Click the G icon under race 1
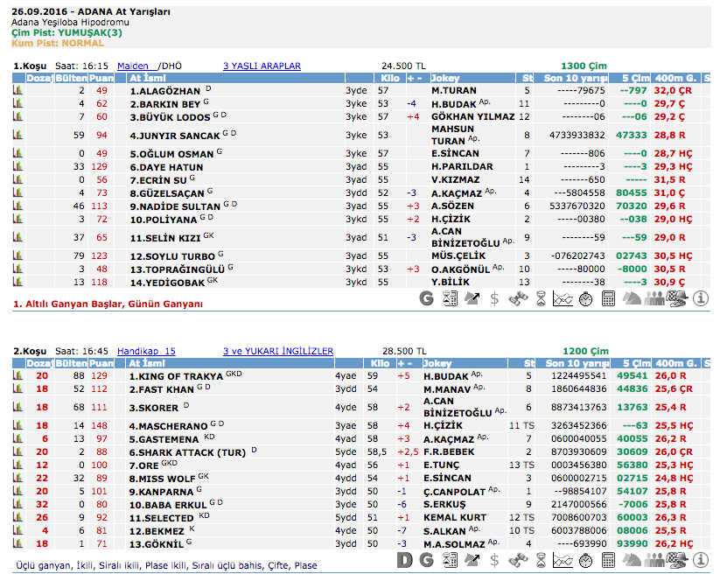Image resolution: width=727 pixels, height=588 pixels. [x=427, y=298]
